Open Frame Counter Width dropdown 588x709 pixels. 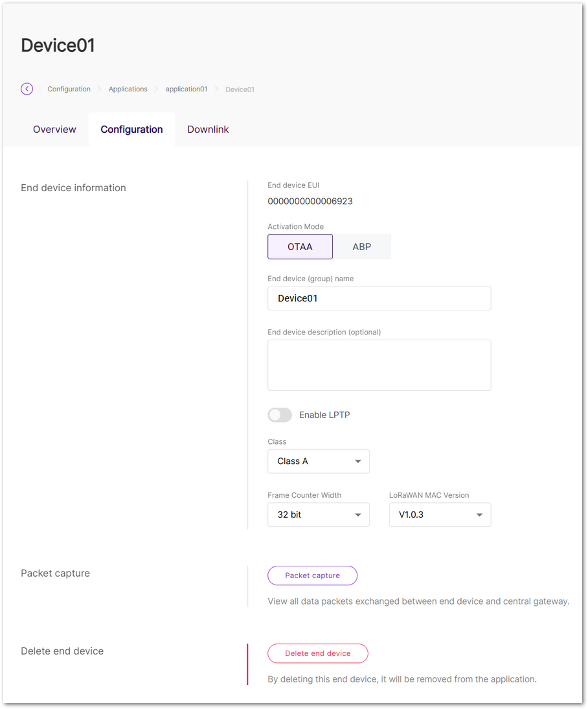pyautogui.click(x=319, y=515)
